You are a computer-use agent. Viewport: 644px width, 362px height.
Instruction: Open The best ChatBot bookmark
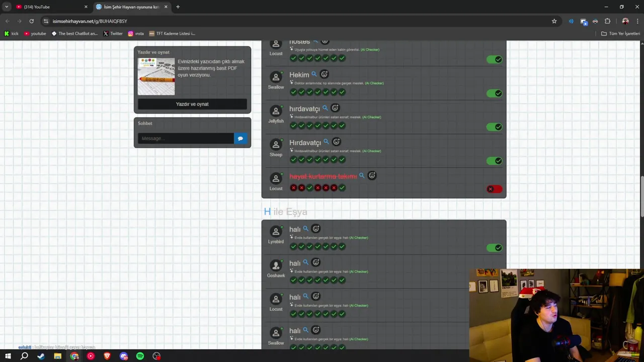(x=74, y=34)
